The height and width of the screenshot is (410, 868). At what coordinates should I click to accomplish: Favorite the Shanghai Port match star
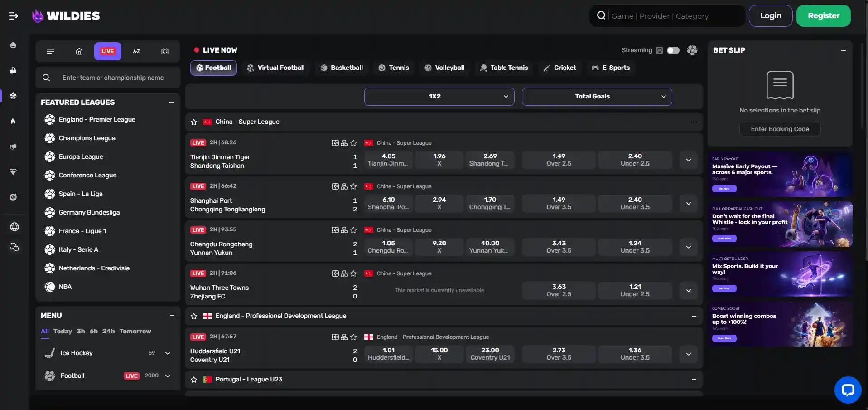point(353,186)
